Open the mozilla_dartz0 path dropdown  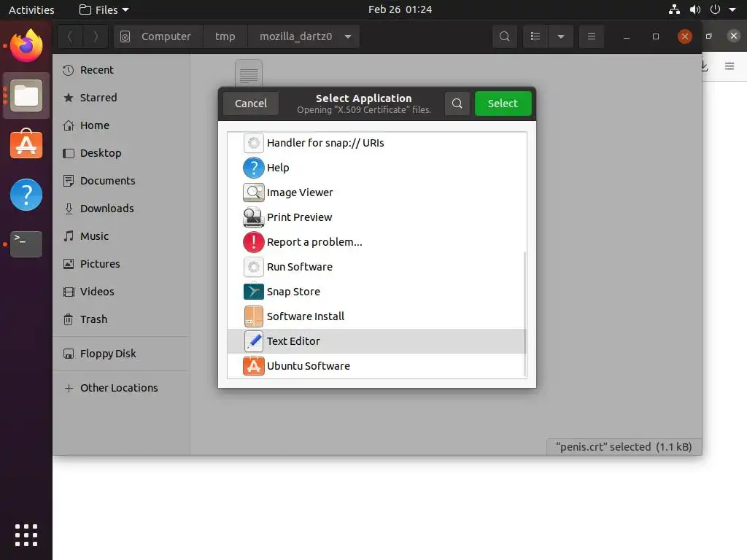click(348, 36)
